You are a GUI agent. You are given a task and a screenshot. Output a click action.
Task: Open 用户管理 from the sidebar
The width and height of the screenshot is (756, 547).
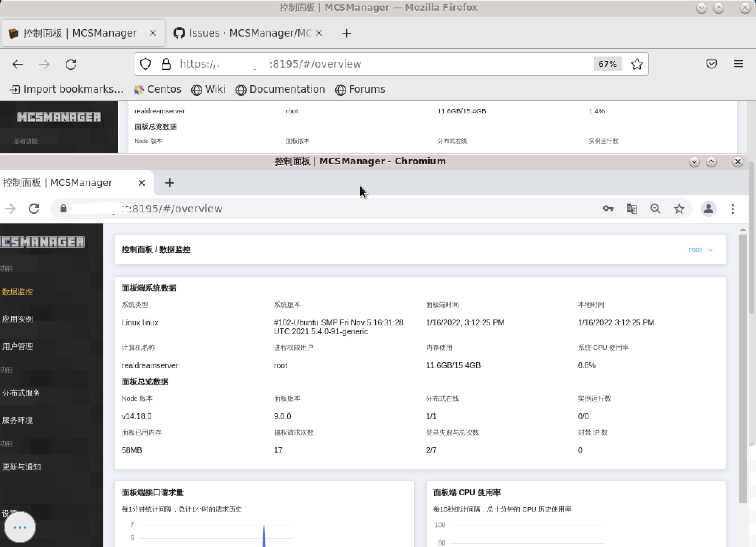pyautogui.click(x=18, y=346)
